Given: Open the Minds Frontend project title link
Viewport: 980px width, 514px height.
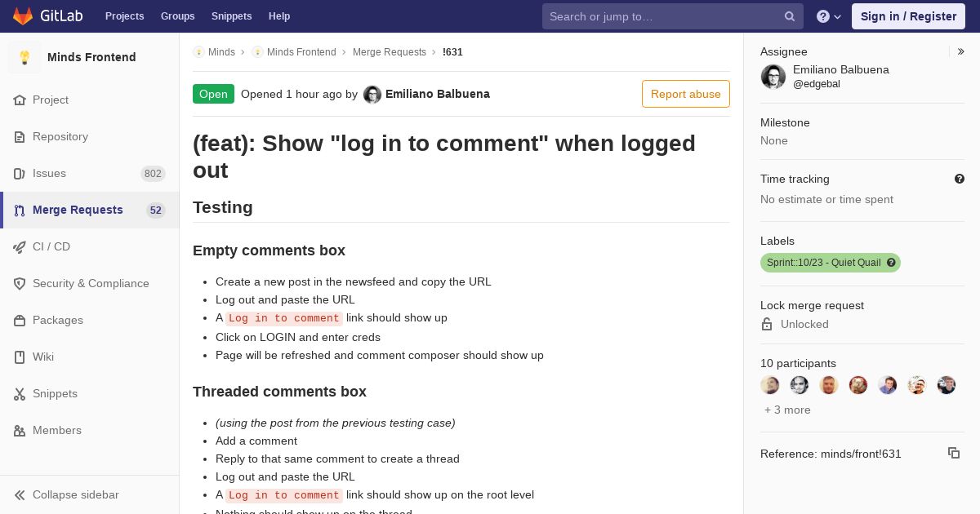Looking at the screenshot, I should (91, 57).
